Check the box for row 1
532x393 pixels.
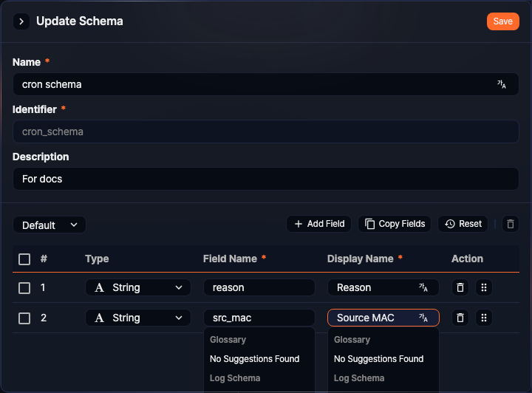coord(24,287)
